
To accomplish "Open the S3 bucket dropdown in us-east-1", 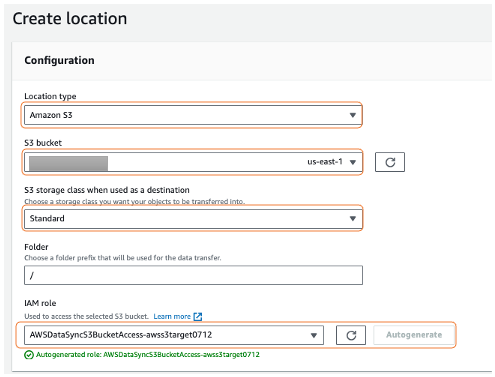I will (193, 162).
